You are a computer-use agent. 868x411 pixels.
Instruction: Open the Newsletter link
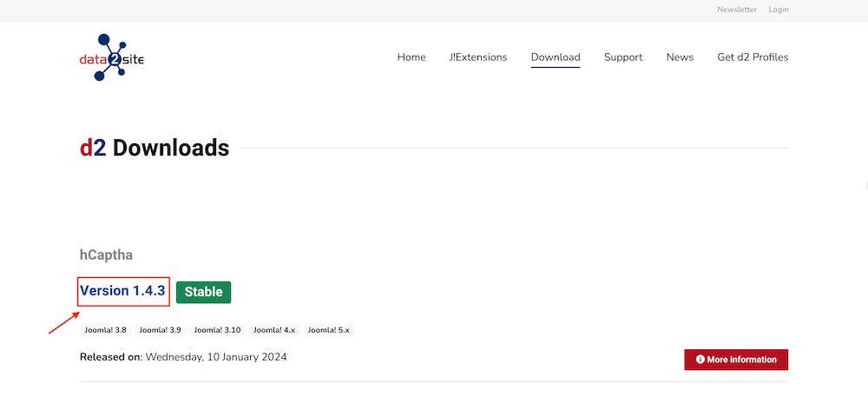[736, 10]
